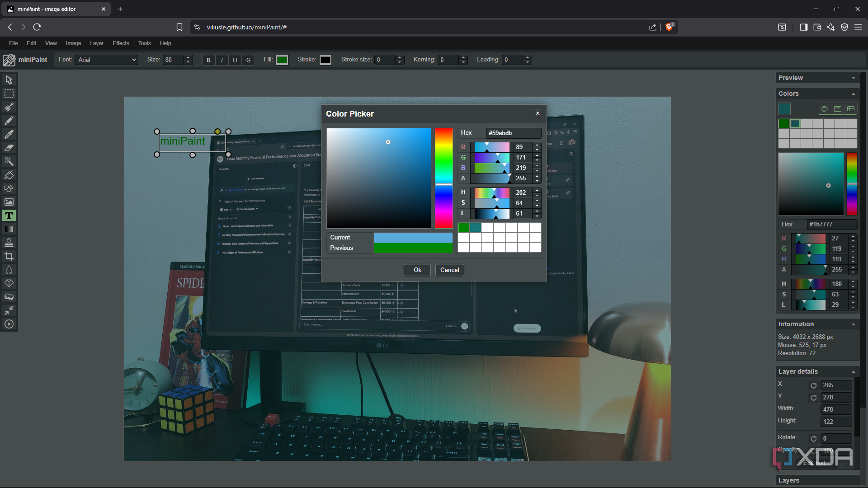Select the Fill bucket tool
Image resolution: width=868 pixels, height=488 pixels.
point(9,175)
